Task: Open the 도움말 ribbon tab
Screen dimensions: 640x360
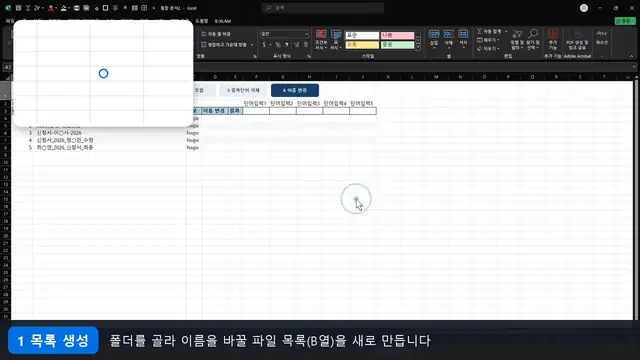Action: 202,21
